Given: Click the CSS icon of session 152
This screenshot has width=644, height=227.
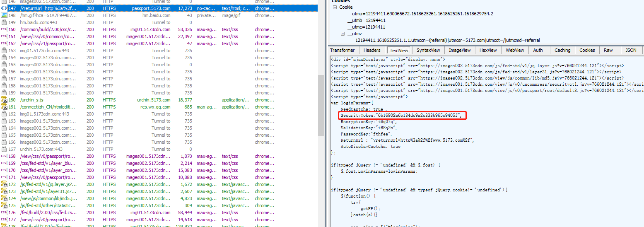Looking at the screenshot, I should click(x=4, y=43).
